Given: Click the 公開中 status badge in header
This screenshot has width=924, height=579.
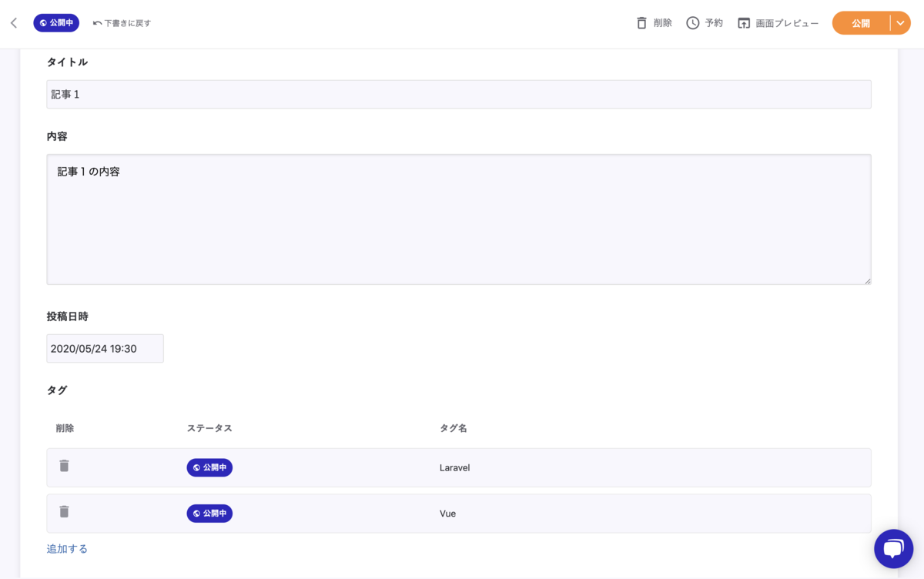Looking at the screenshot, I should (x=56, y=23).
